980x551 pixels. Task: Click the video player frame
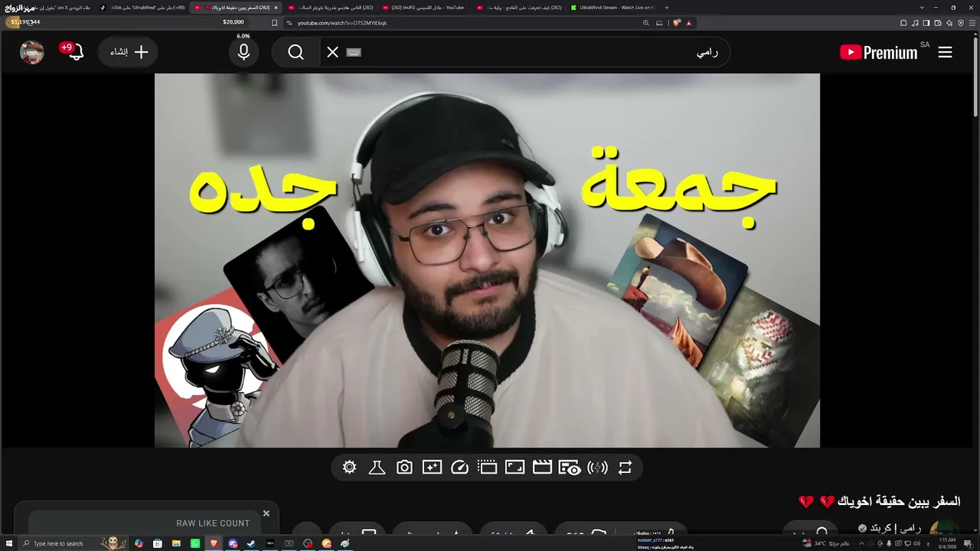(487, 260)
